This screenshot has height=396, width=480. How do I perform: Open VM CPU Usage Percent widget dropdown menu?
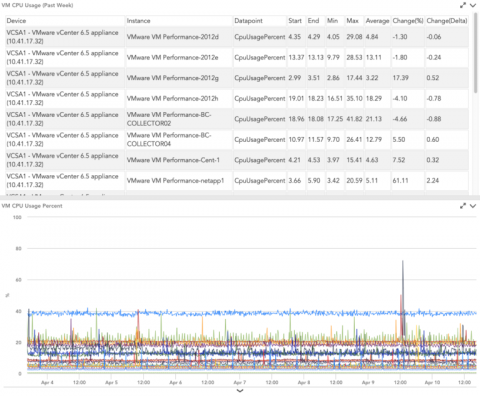(x=473, y=206)
